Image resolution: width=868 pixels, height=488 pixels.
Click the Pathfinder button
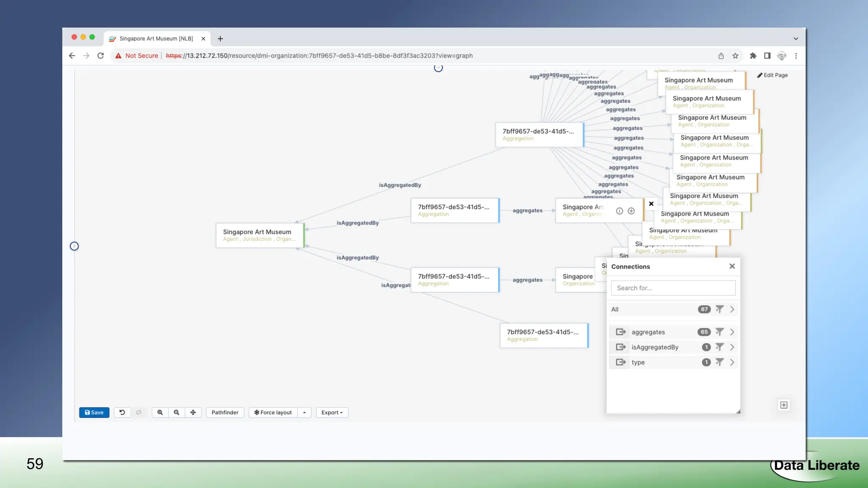click(x=225, y=412)
